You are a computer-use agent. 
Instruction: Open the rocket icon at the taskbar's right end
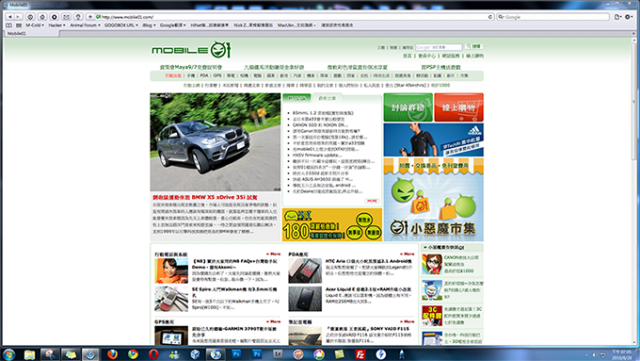pos(401,354)
